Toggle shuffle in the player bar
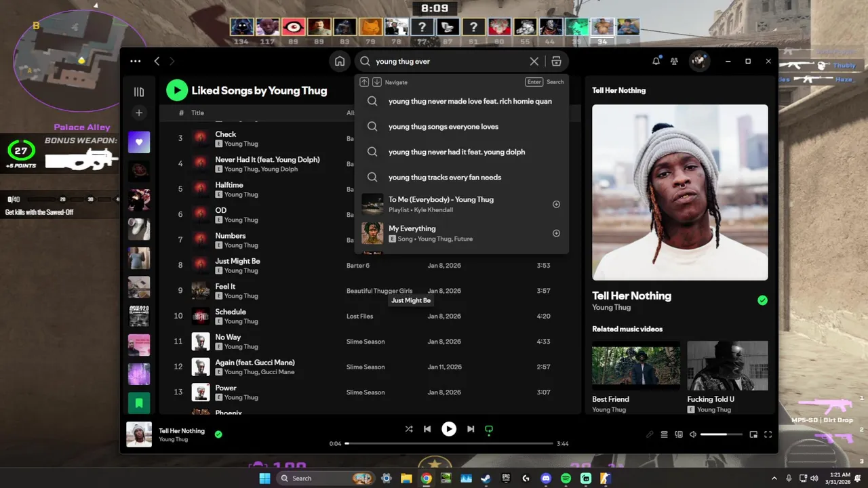Screen dimensions: 868x488 tap(409, 429)
